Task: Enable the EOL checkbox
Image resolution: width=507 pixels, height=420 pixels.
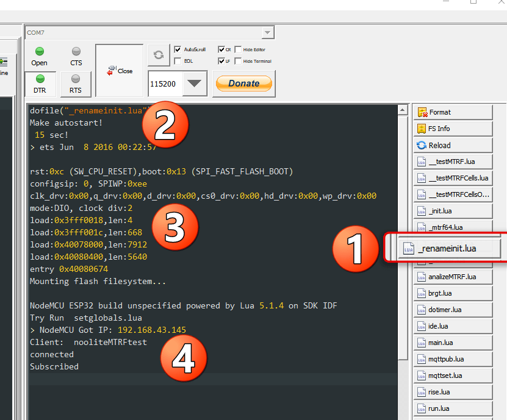Action: point(178,61)
